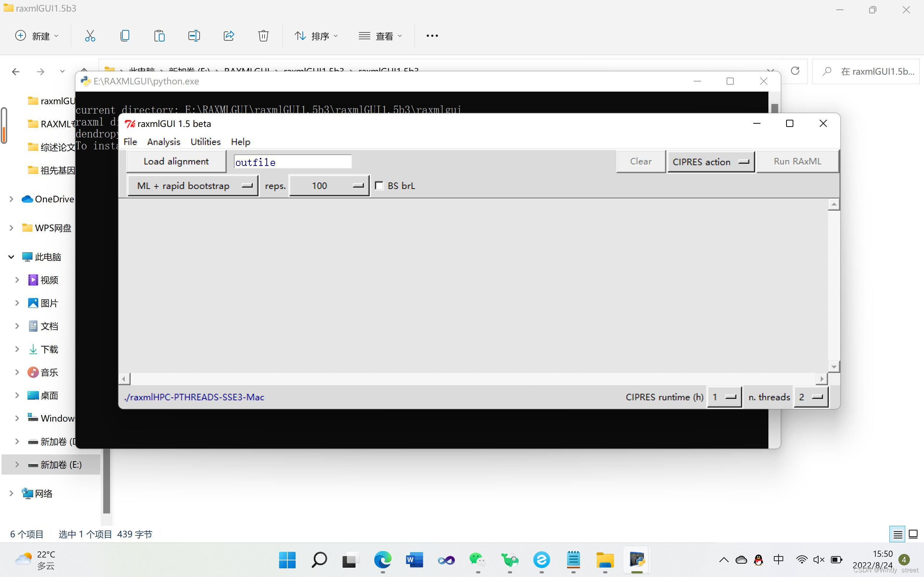The height and width of the screenshot is (577, 924).
Task: Click the Paste clipboard icon
Action: (159, 36)
